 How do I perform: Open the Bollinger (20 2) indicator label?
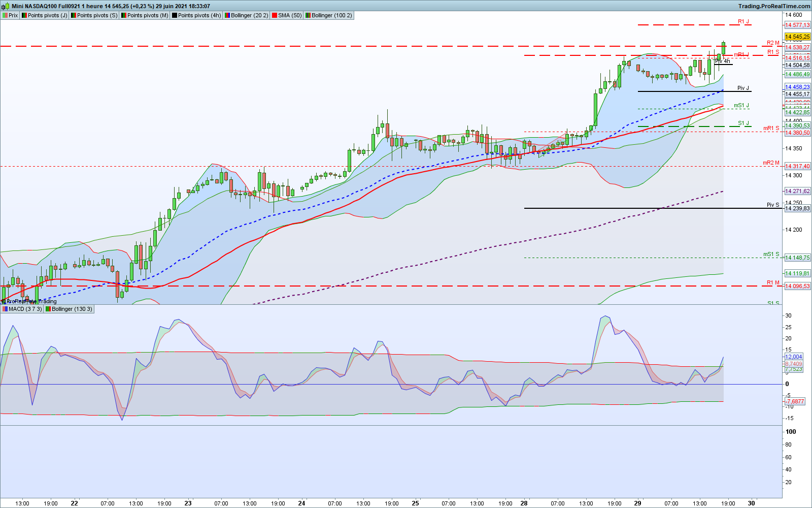point(246,15)
